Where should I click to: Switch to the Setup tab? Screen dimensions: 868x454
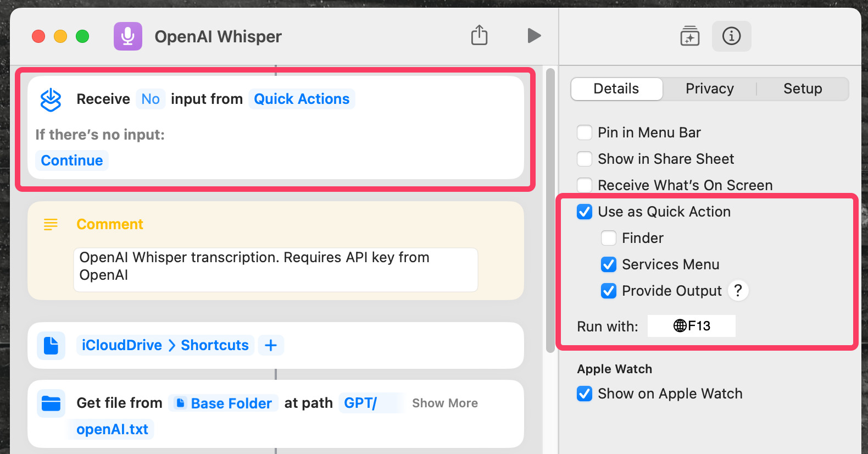point(802,89)
